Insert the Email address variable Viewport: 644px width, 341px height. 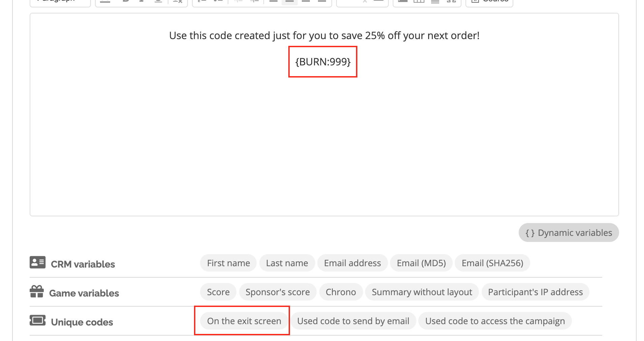[352, 263]
